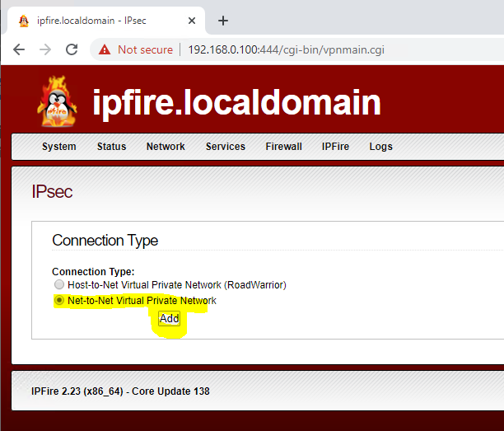Image resolution: width=504 pixels, height=431 pixels.
Task: Select Host-to-Net Virtual Private Network (RoadWarrior) radio
Action: tap(59, 284)
